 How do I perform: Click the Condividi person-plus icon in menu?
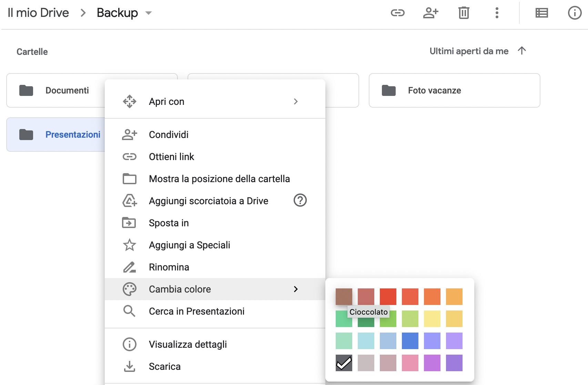[130, 135]
